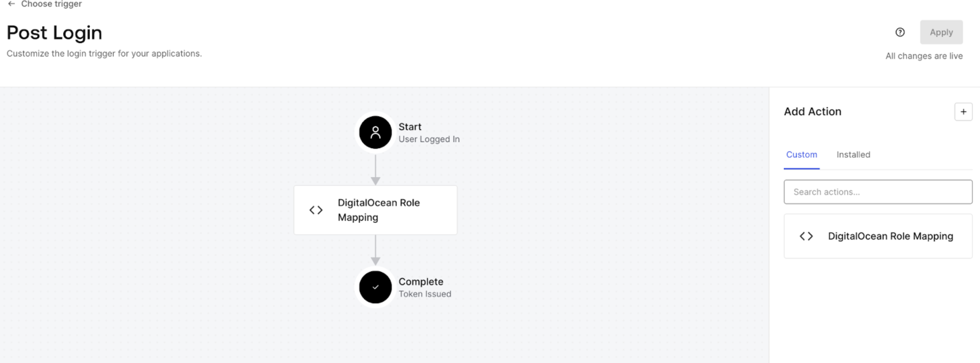Click the Search actions input field
Screen dimensions: 980x363
(877, 192)
